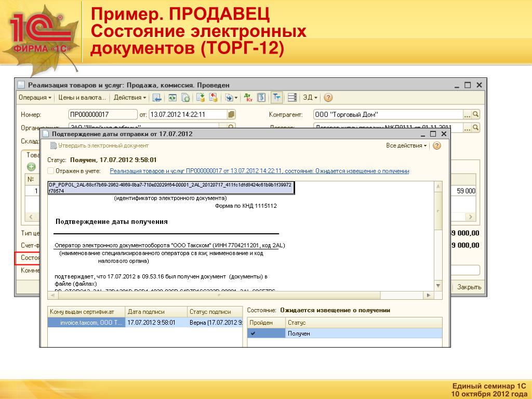Screen dimensions: 532x399
Task: Toggle the pressed Тт toolbar icon
Action: 276,98
